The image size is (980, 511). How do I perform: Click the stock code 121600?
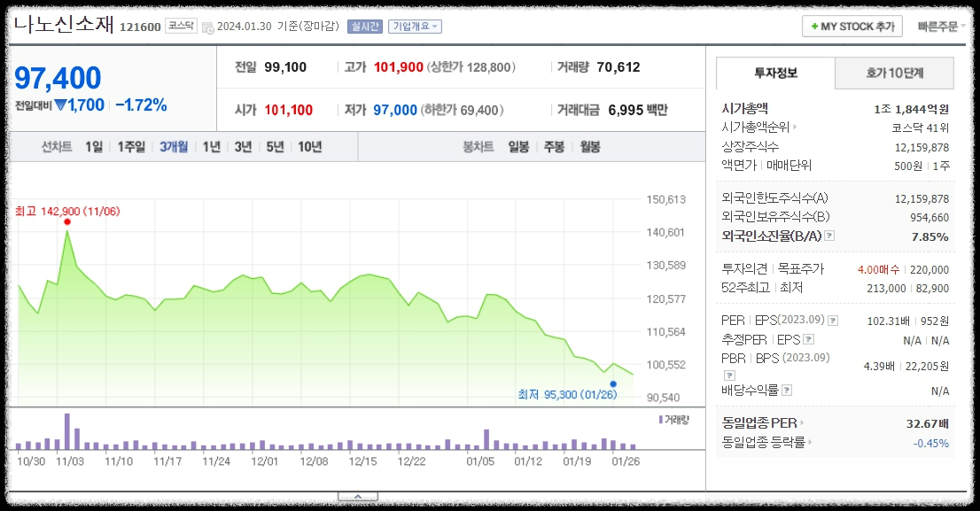tap(140, 27)
